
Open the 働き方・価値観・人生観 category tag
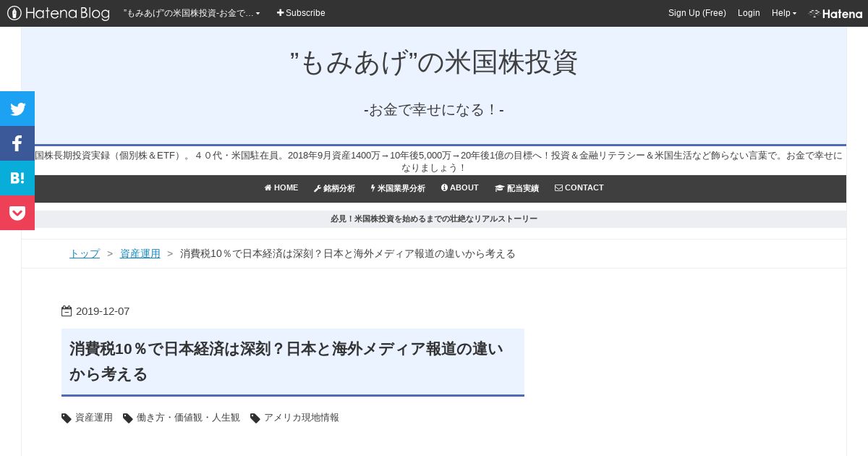click(188, 418)
